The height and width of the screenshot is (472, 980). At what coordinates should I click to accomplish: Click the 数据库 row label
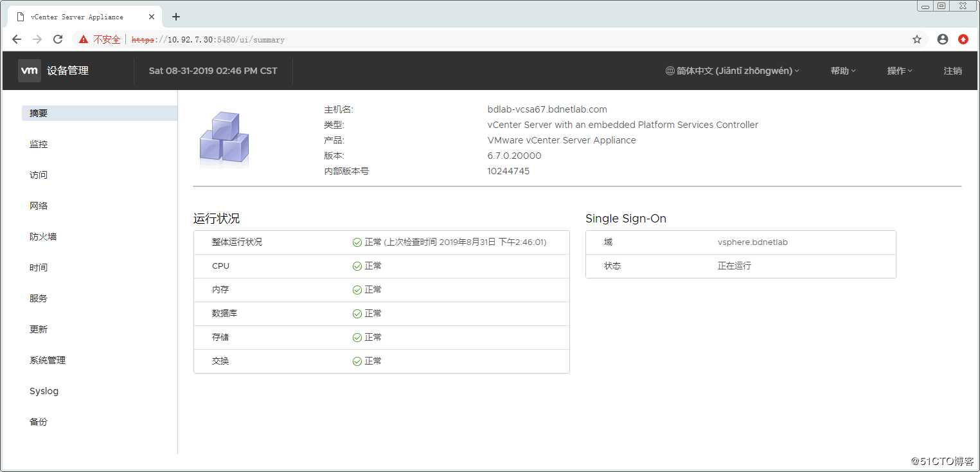tap(225, 314)
